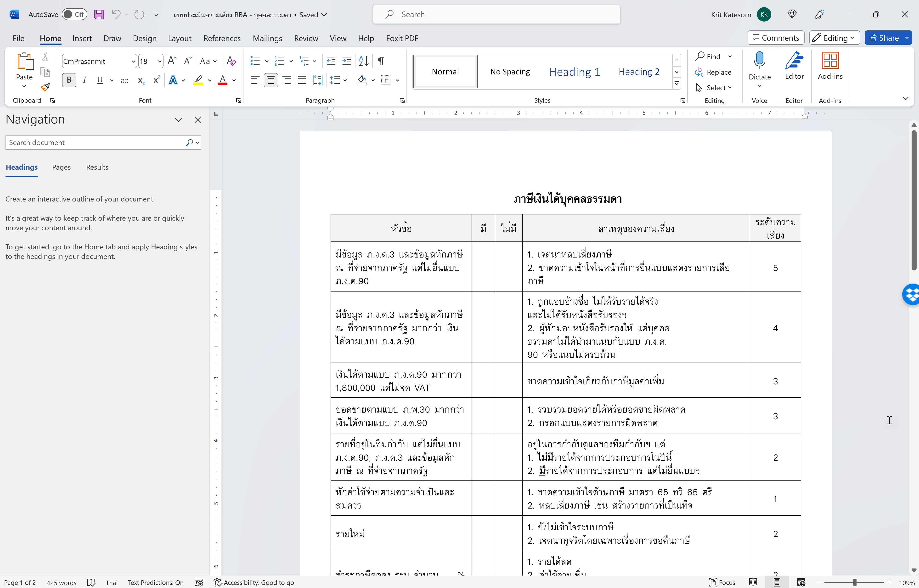Open the References tab
The image size is (919, 588).
[222, 38]
